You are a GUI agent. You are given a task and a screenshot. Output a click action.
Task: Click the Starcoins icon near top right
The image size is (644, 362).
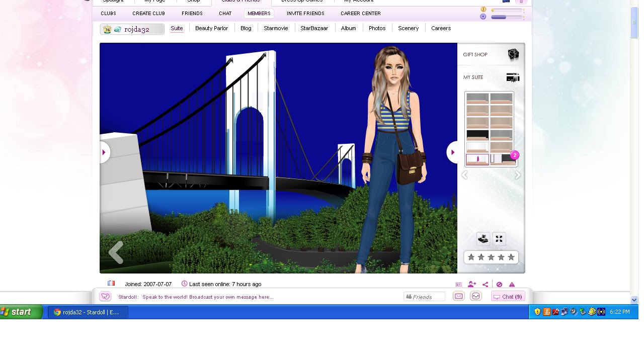pos(483,10)
